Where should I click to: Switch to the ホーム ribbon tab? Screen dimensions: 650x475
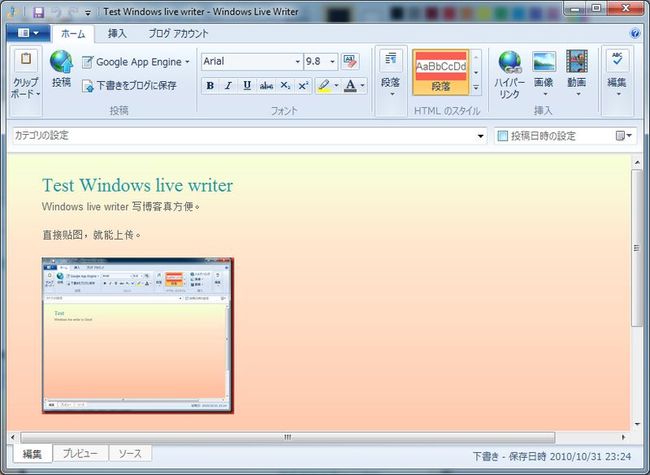click(x=73, y=34)
